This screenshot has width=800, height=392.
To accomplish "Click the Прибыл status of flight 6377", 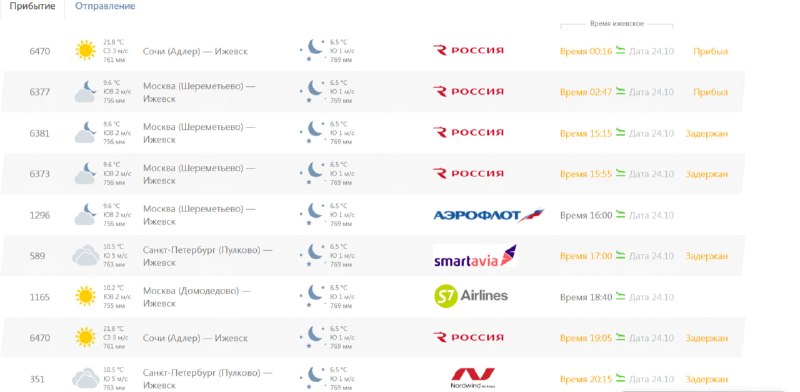I will (710, 92).
